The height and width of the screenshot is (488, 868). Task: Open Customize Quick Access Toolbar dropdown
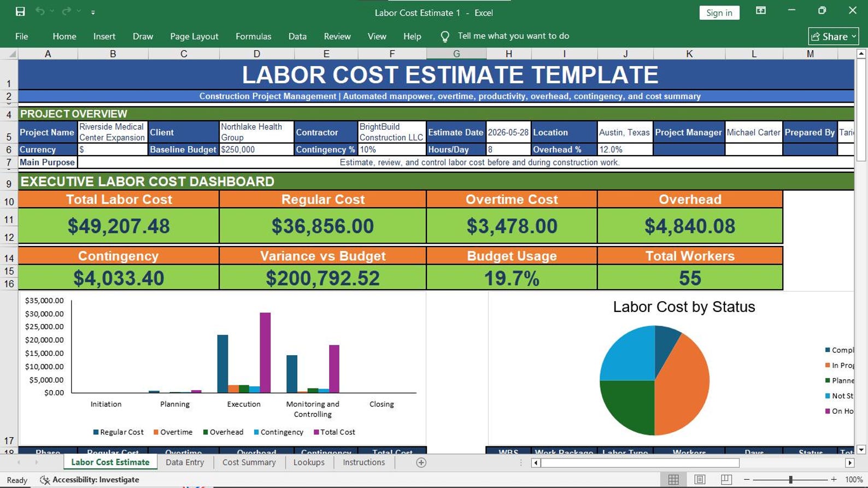93,12
